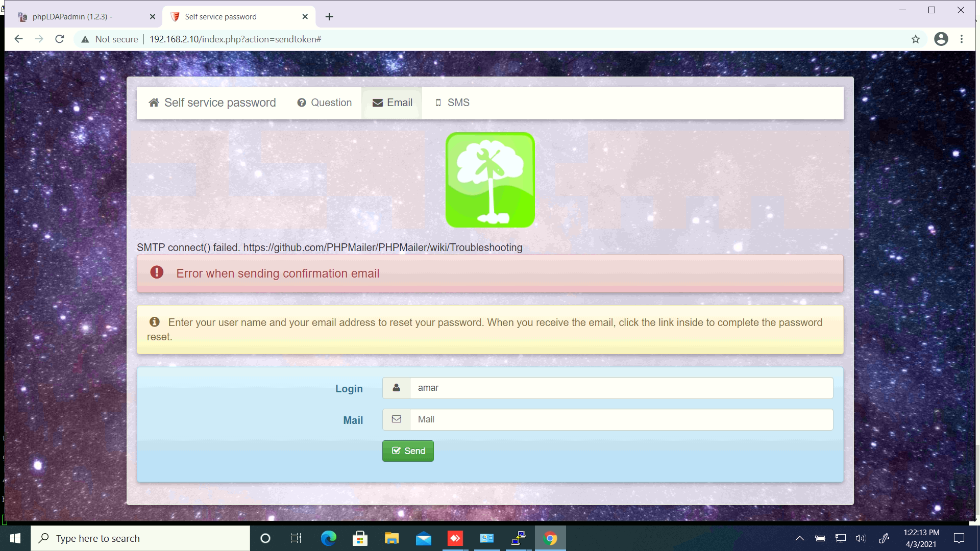
Task: Open a new browser tab
Action: tap(329, 17)
